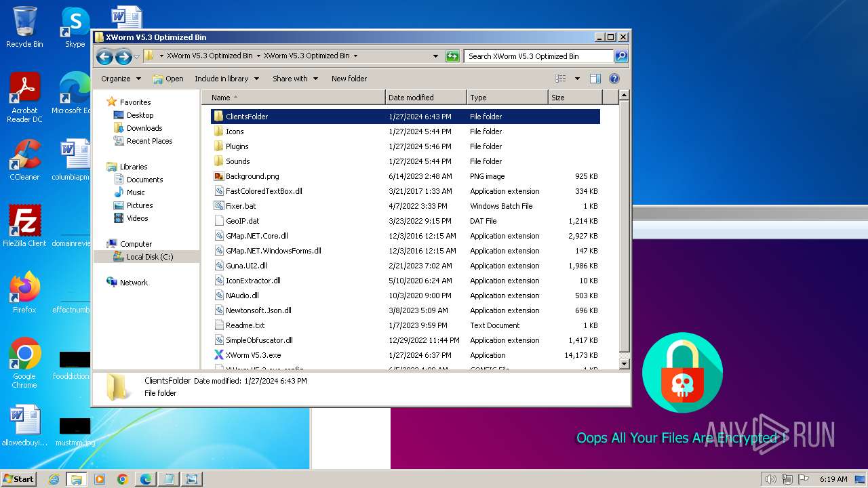Create a folder with New folder button
The width and height of the screenshot is (868, 488).
coord(349,79)
